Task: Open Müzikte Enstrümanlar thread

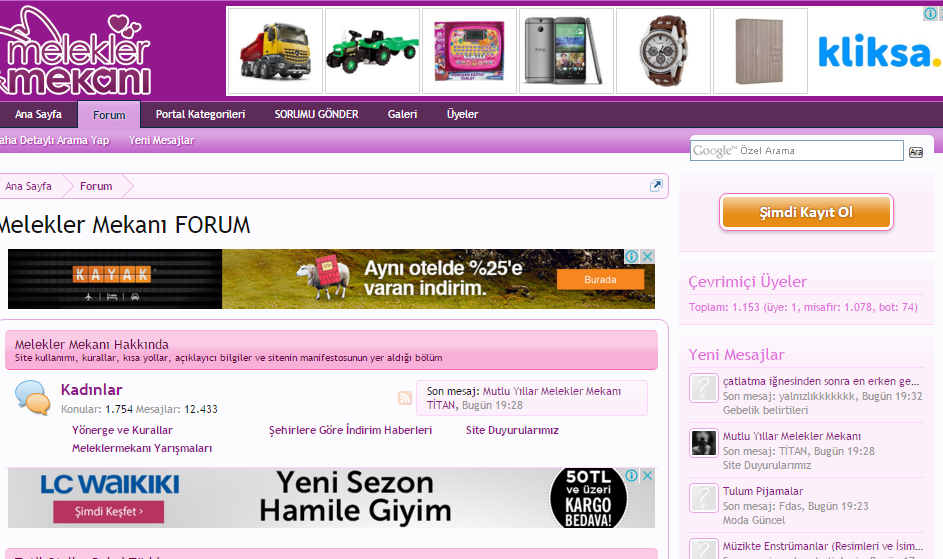Action: [822, 546]
